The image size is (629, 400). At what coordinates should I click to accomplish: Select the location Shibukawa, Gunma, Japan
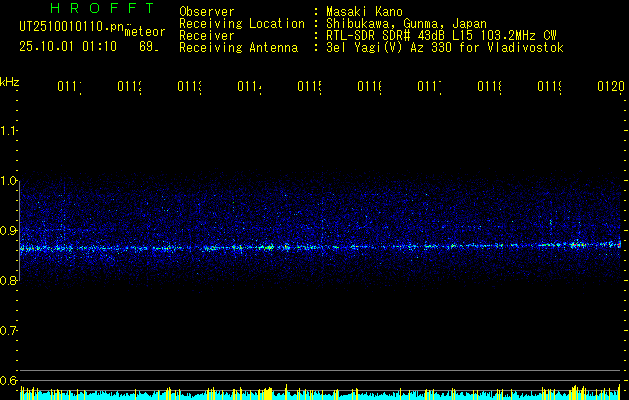406,24
